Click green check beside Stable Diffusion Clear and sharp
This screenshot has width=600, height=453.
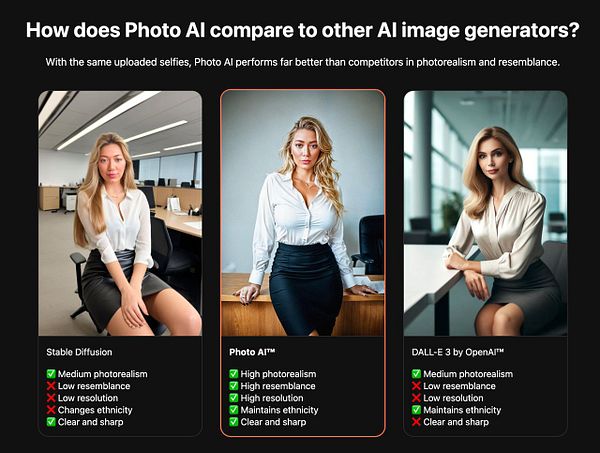coord(51,422)
